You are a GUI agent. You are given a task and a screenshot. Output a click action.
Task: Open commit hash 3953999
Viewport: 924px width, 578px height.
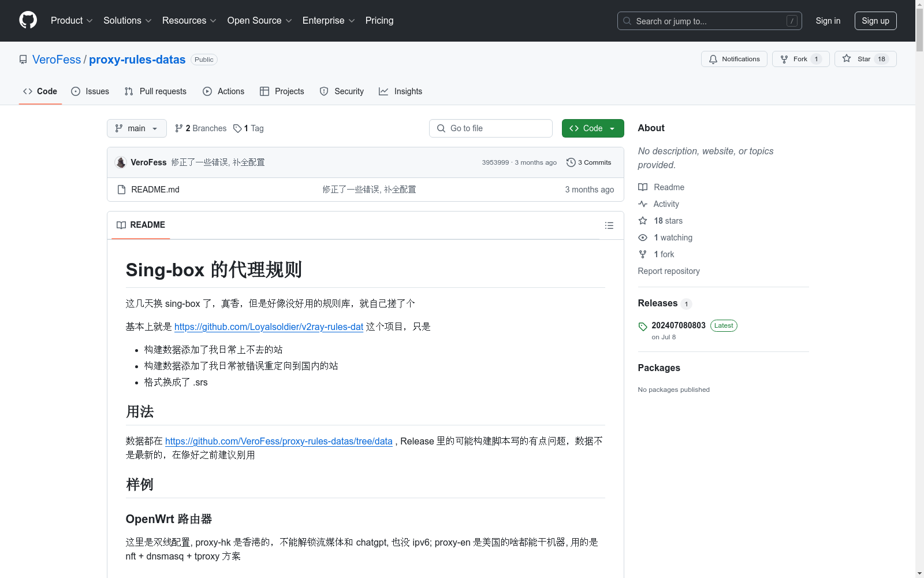[495, 162]
